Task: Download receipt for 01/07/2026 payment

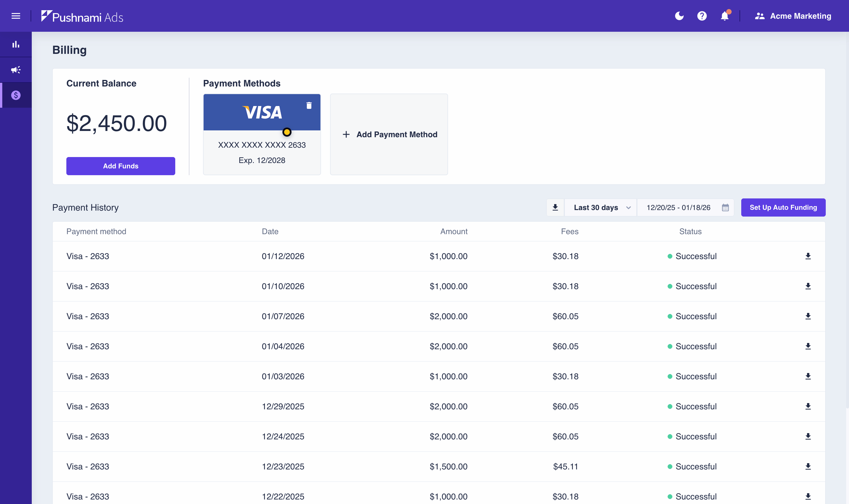Action: 808,316
